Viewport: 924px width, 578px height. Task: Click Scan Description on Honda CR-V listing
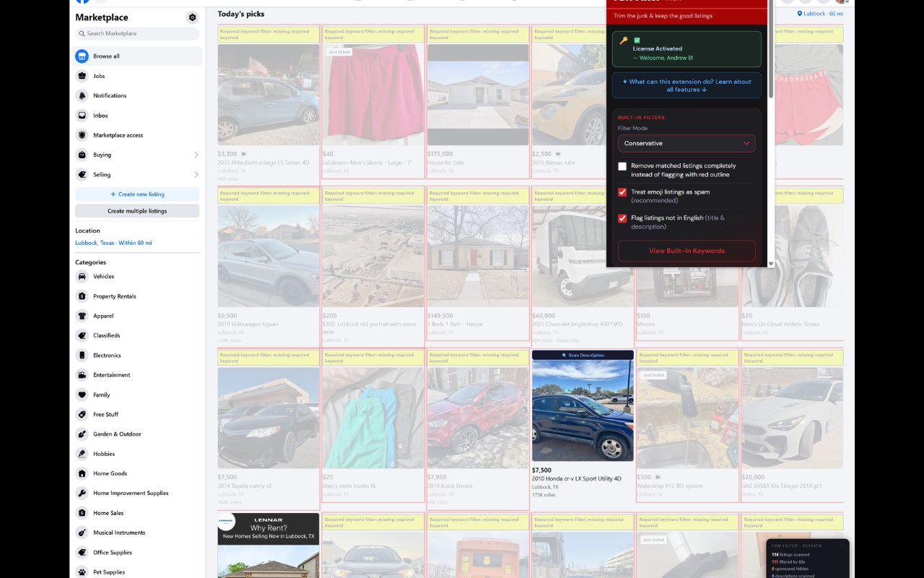coord(583,355)
